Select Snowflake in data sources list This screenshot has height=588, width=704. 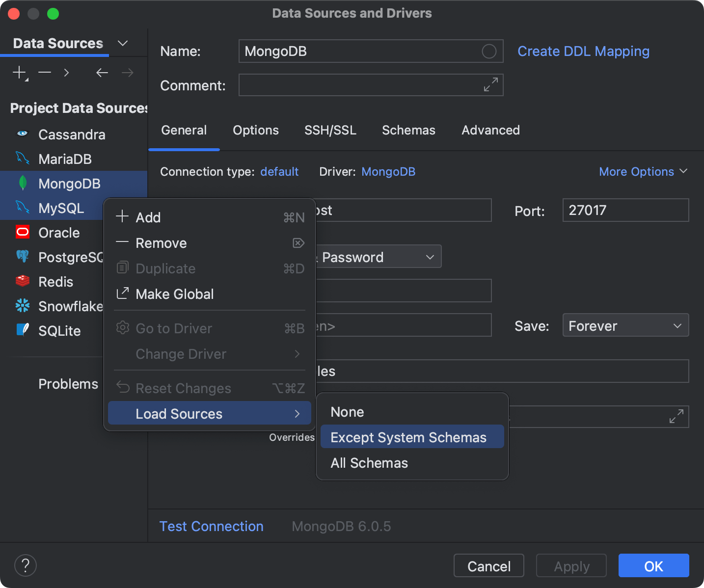(x=70, y=306)
